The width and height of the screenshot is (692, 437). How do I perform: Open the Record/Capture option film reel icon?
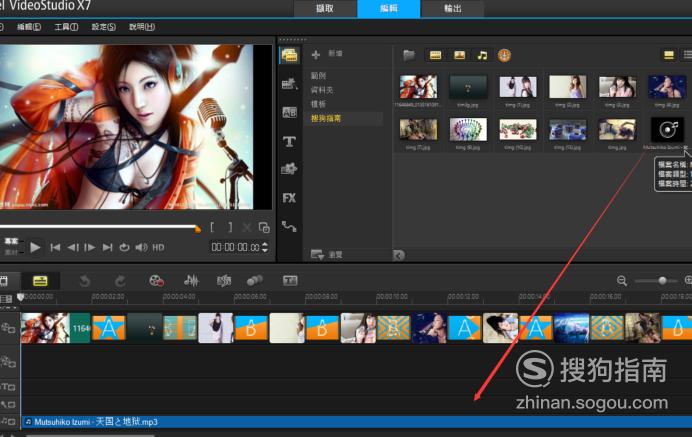click(x=156, y=280)
